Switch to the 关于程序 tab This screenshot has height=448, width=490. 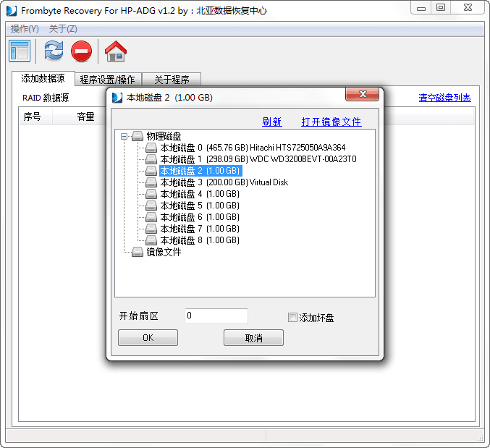pos(172,80)
